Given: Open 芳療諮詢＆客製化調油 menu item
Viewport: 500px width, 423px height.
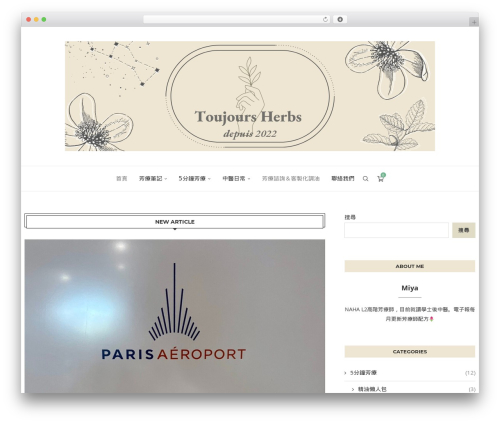Looking at the screenshot, I should point(291,179).
